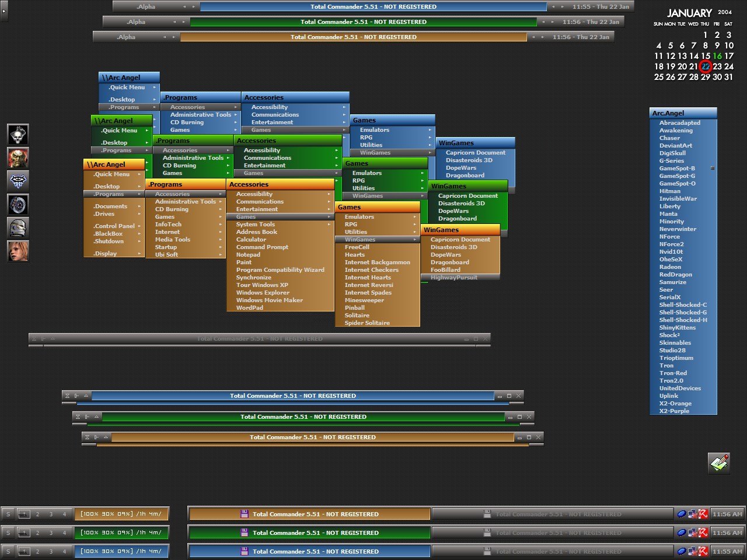Screen dimensions: 747x560
Task: Click red K tray icon on orange taskbar
Action: 703,514
